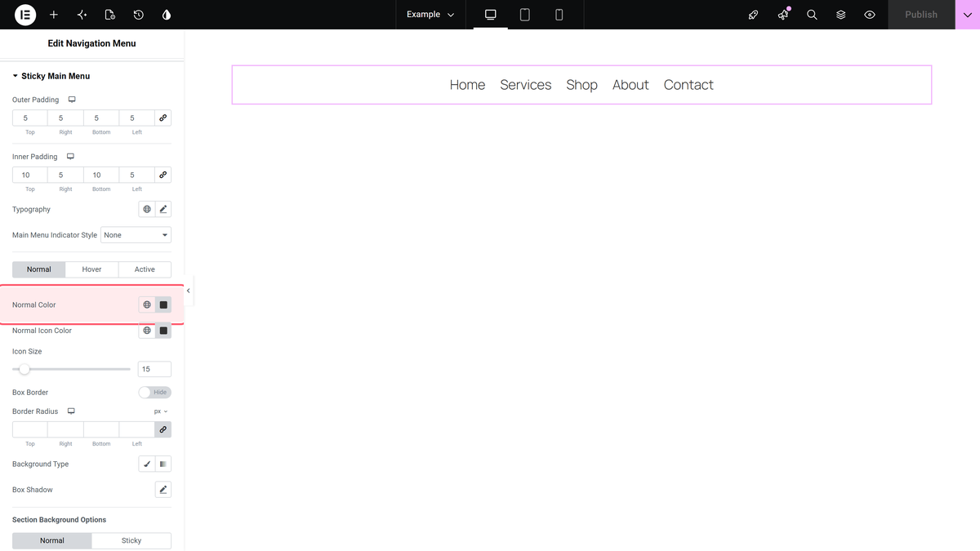The height and width of the screenshot is (551, 980).
Task: Click the Icon Size value field
Action: pos(154,369)
